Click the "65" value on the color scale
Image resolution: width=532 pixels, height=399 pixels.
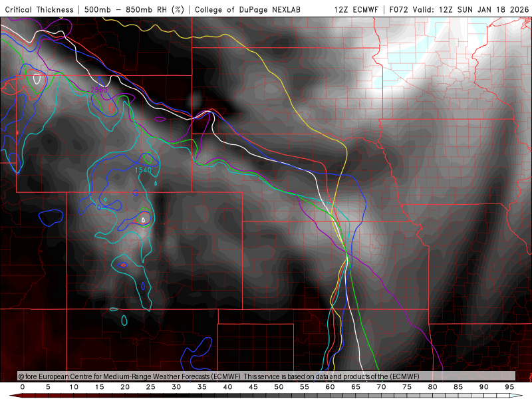356,387
